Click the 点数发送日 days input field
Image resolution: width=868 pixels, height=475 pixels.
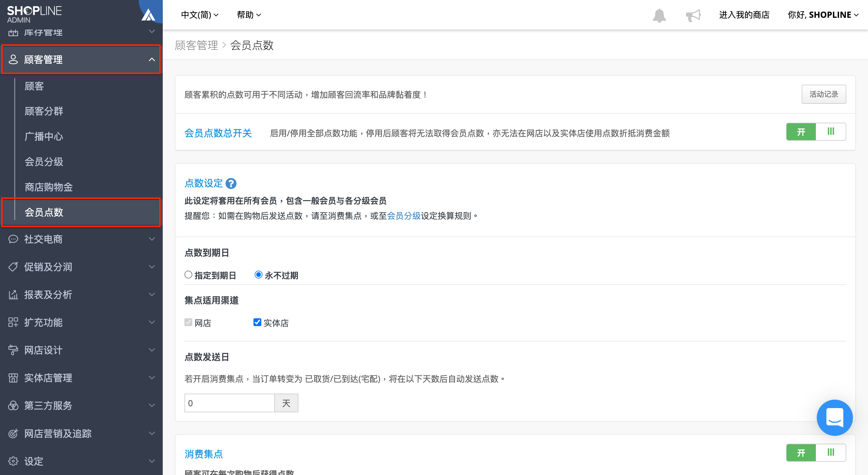(x=229, y=403)
